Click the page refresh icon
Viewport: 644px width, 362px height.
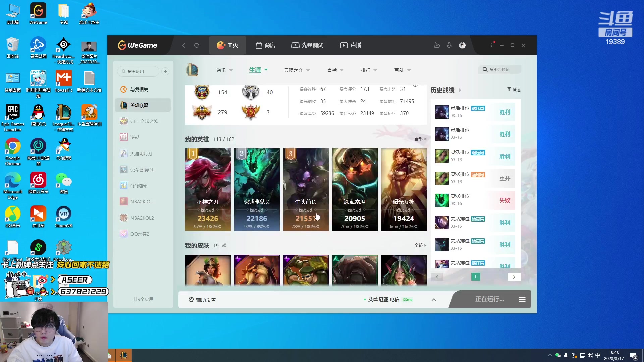pos(197,45)
